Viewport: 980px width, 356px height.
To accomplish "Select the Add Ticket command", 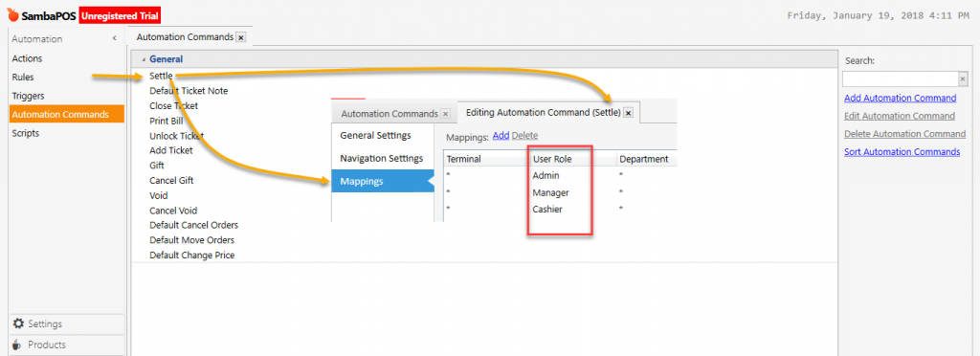I will [171, 150].
